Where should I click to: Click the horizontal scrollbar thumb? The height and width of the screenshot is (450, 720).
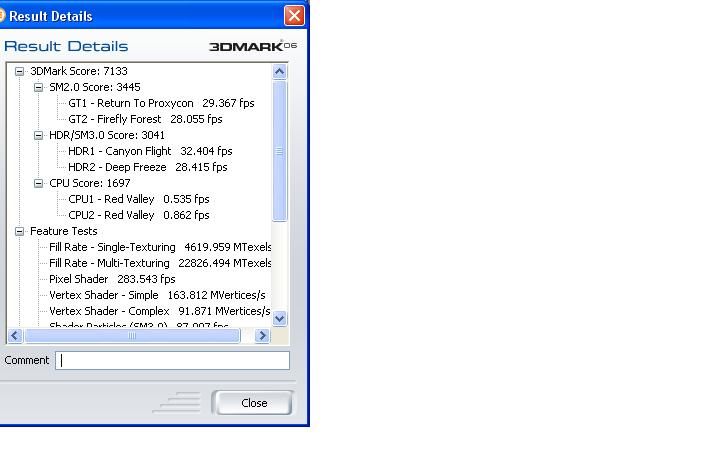(x=132, y=336)
